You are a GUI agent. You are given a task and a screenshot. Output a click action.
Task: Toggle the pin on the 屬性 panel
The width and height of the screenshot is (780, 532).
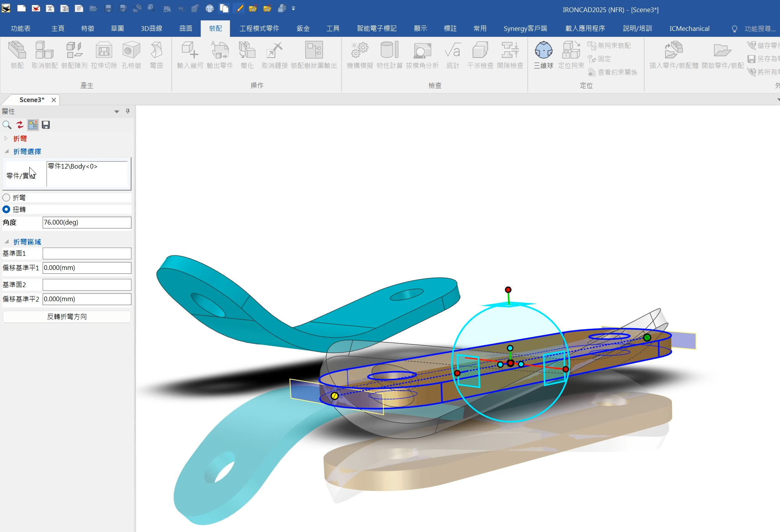point(127,111)
